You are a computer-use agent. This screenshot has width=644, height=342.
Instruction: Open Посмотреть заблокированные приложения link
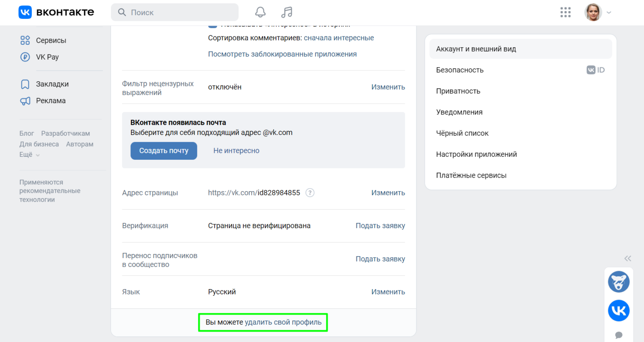[282, 54]
